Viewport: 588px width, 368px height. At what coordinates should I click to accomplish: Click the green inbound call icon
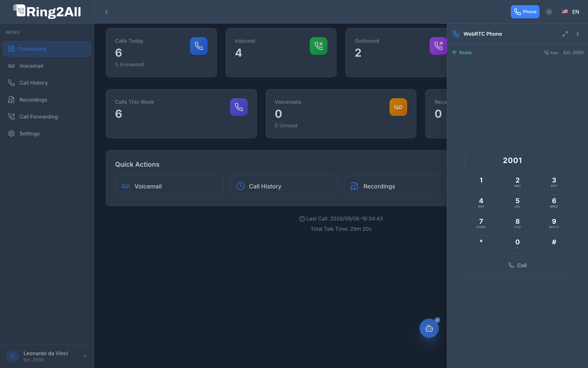[x=319, y=46]
